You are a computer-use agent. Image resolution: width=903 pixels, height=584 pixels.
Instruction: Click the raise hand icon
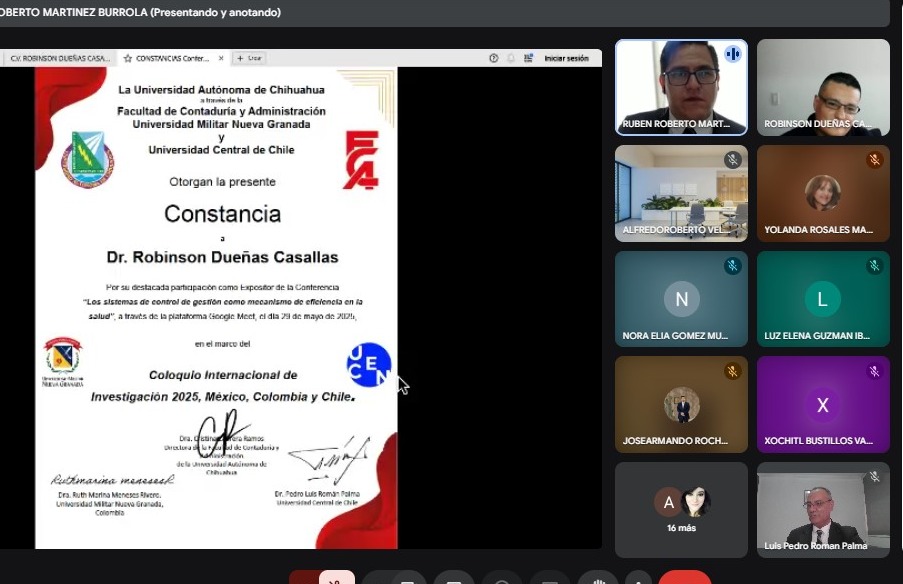pyautogui.click(x=598, y=580)
